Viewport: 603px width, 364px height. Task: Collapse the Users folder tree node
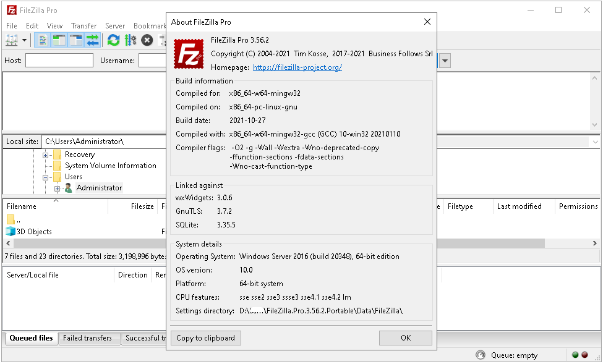pos(45,177)
